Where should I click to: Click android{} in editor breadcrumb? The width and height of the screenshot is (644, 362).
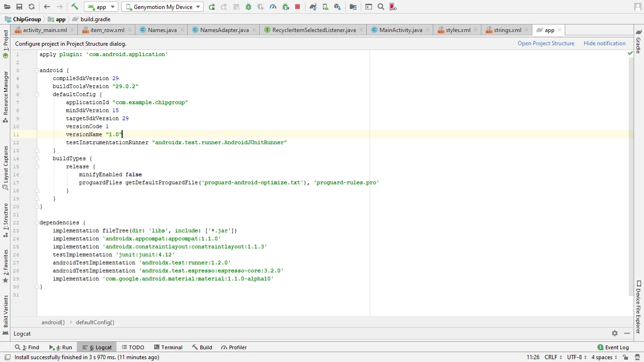[x=53, y=322]
